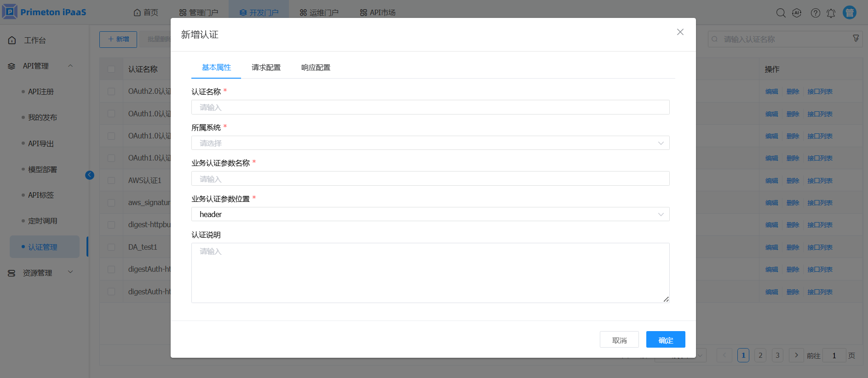Screen dimensions: 868x378
Task: Click the user avatar icon
Action: click(x=849, y=13)
